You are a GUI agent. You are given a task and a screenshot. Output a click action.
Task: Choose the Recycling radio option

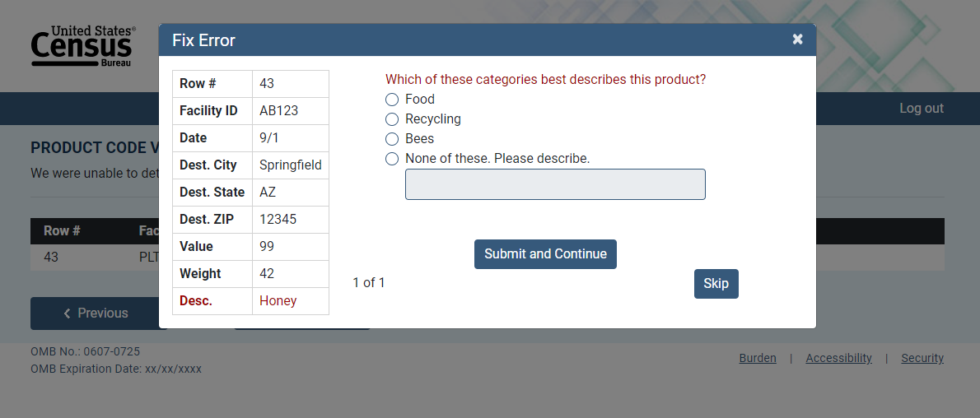[x=392, y=119]
